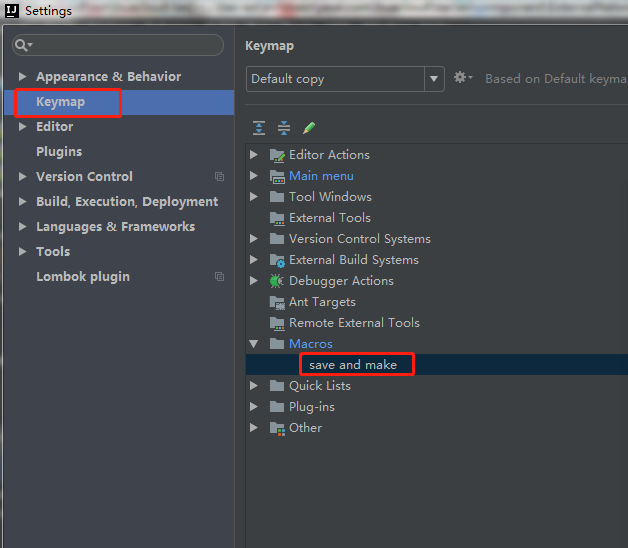Select the save and make macro

[x=353, y=365]
